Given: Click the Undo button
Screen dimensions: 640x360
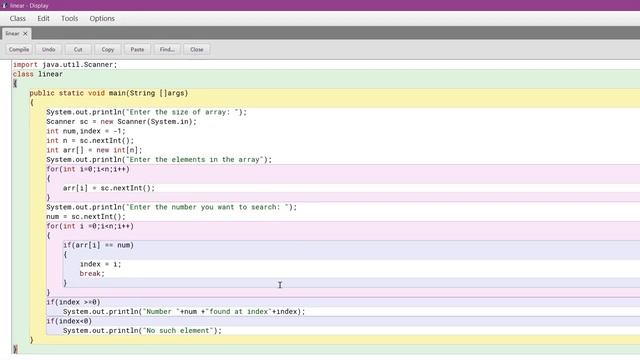Looking at the screenshot, I should pyautogui.click(x=48, y=49).
